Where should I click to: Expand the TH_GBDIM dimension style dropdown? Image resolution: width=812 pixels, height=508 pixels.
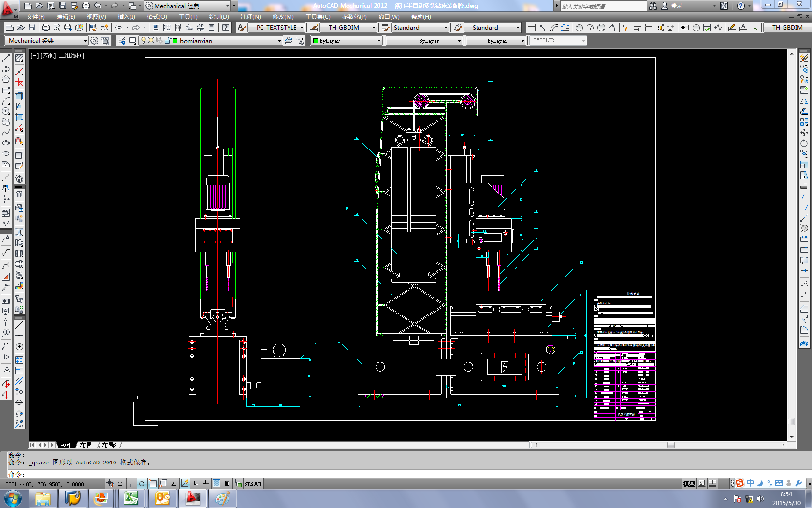point(374,28)
